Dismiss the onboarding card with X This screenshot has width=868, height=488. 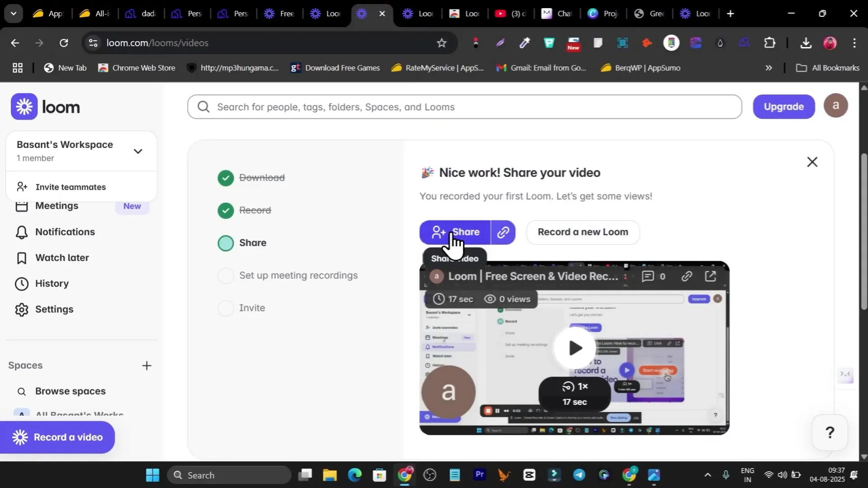(x=812, y=162)
